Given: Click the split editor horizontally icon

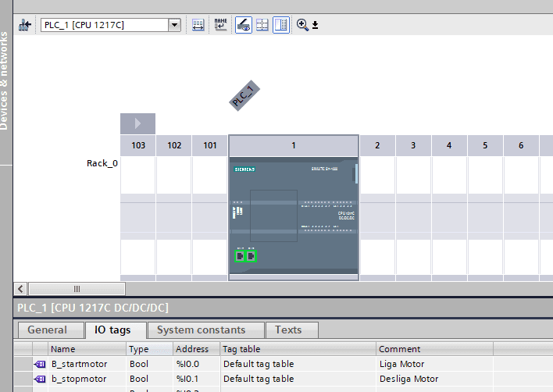Looking at the screenshot, I should (x=262, y=25).
